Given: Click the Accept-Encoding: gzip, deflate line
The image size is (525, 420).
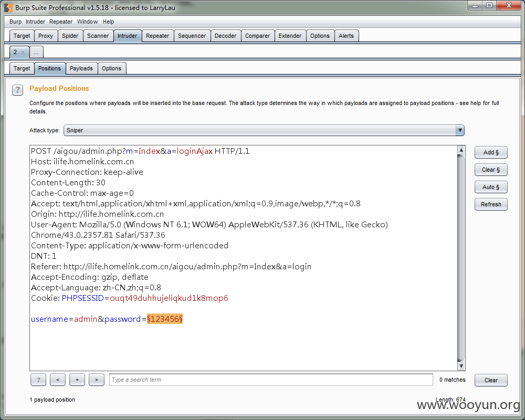Looking at the screenshot, I should pos(89,277).
